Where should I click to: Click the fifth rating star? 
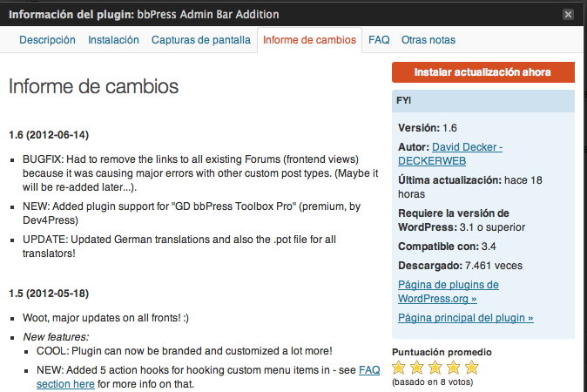tap(471, 368)
